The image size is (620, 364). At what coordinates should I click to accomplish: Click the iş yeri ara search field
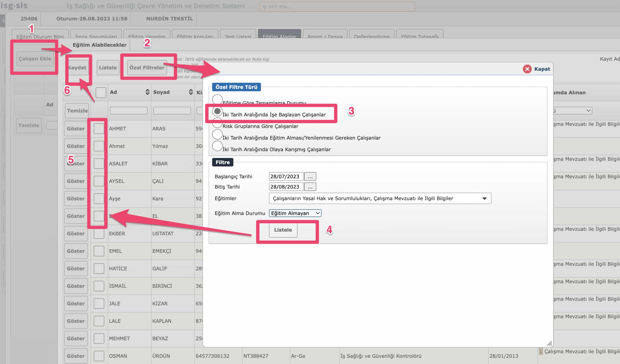pyautogui.click(x=337, y=6)
